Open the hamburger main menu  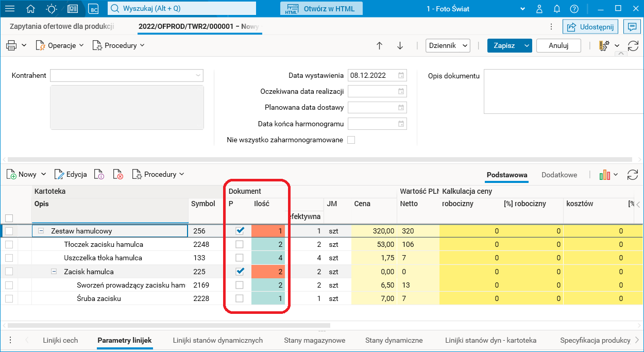tap(10, 9)
